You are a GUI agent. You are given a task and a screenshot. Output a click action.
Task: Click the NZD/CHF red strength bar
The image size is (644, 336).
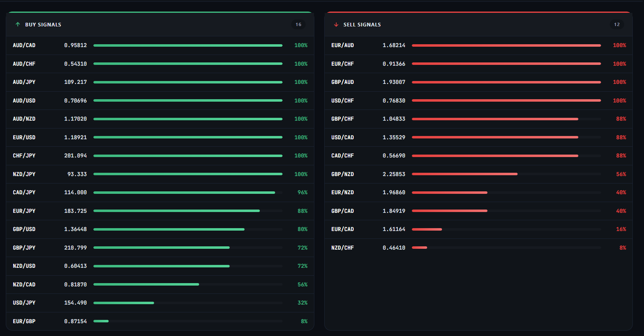pos(419,248)
